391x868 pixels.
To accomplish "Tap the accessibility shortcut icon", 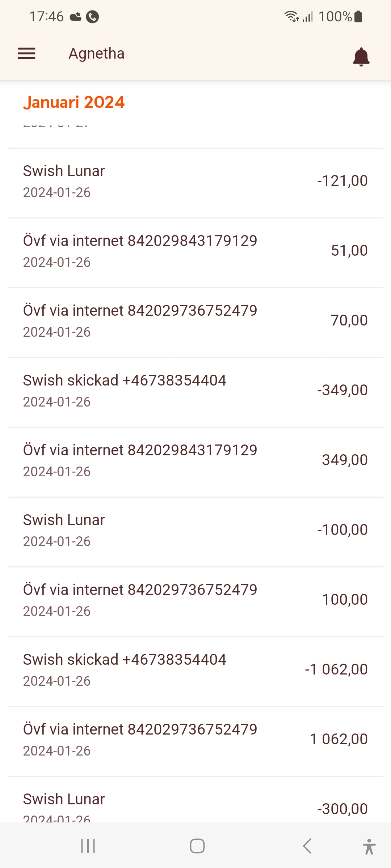I will 369,846.
